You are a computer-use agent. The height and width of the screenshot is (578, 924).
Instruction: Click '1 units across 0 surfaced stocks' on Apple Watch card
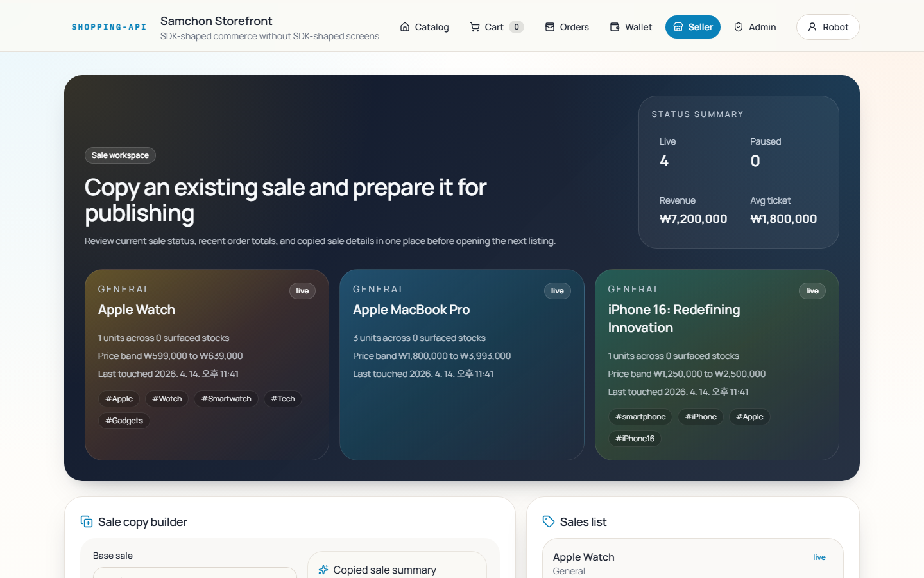coord(164,338)
